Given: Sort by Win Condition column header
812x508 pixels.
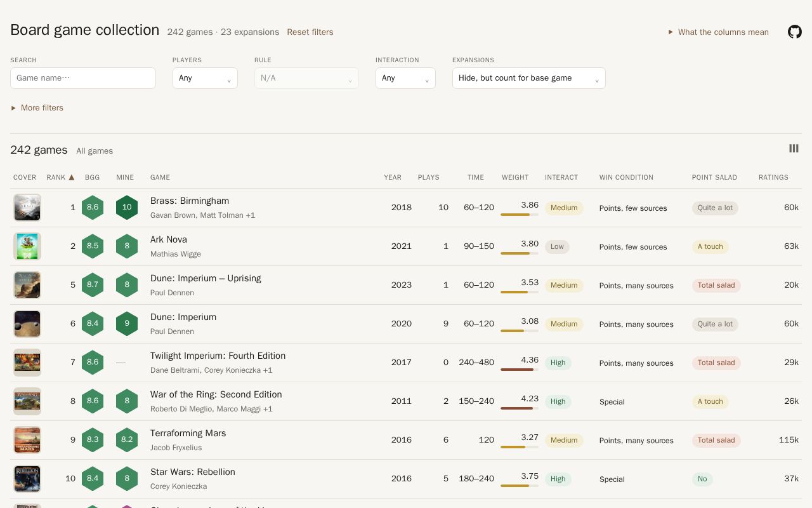Looking at the screenshot, I should coord(626,177).
